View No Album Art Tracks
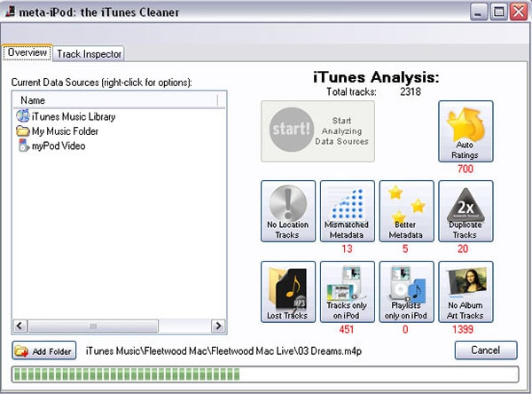This screenshot has height=394, width=532. (465, 291)
